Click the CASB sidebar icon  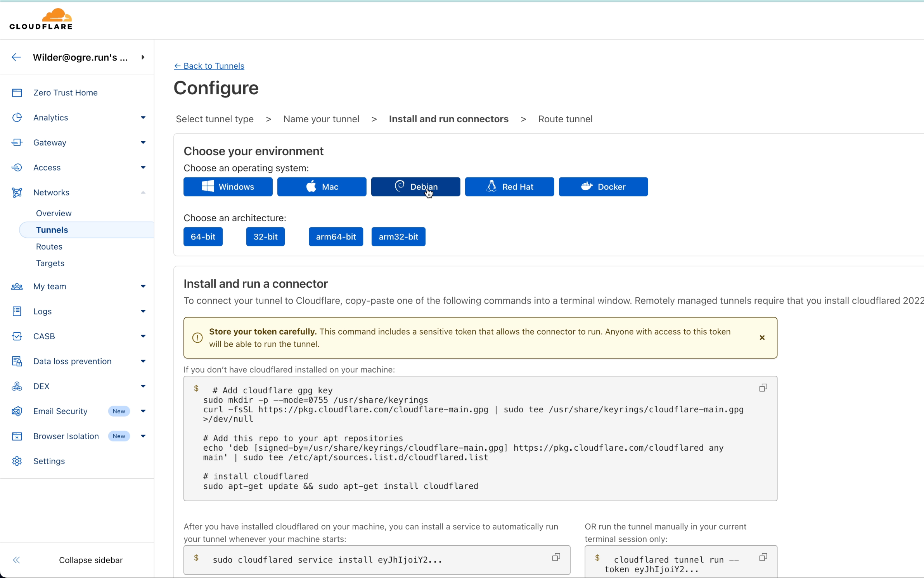tap(17, 336)
